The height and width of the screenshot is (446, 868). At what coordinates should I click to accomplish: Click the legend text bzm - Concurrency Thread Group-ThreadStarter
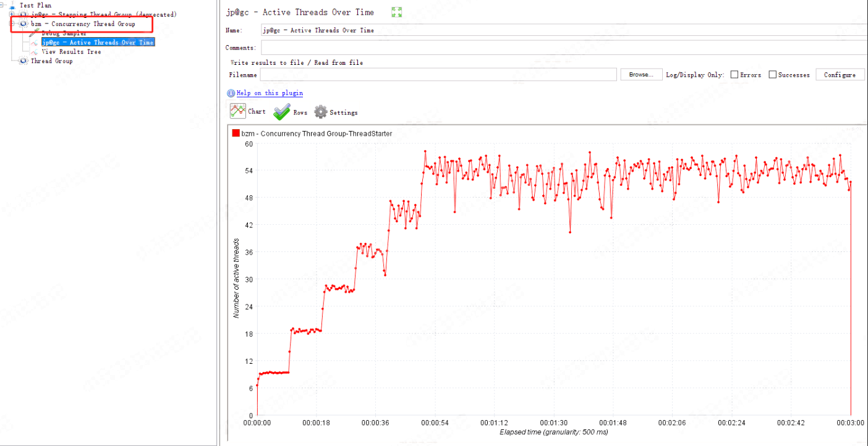pos(317,133)
